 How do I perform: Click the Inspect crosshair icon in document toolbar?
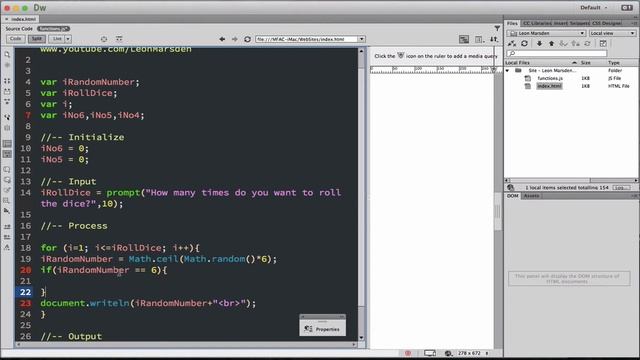click(x=104, y=39)
